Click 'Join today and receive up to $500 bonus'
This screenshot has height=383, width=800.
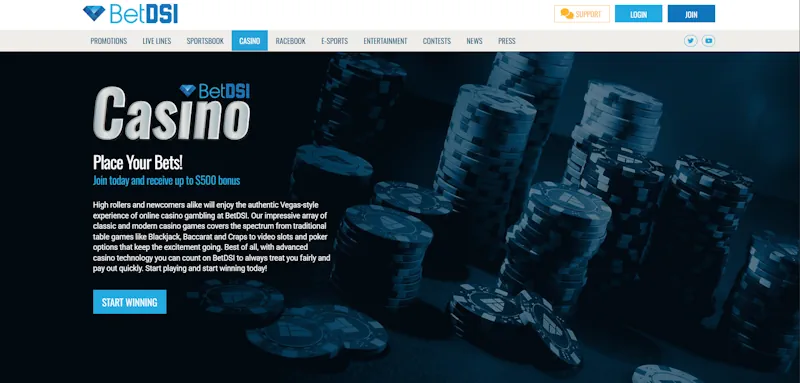(166, 181)
